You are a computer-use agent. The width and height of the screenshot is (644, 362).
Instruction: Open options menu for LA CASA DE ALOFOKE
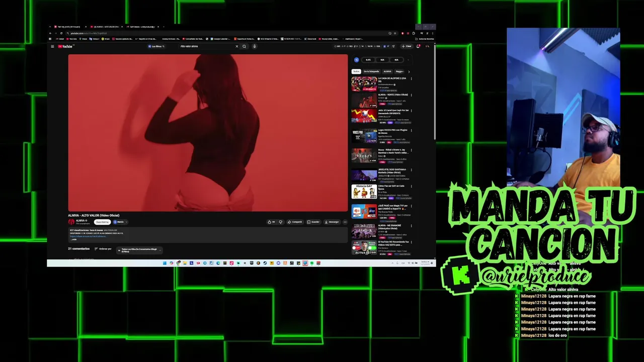pyautogui.click(x=411, y=78)
